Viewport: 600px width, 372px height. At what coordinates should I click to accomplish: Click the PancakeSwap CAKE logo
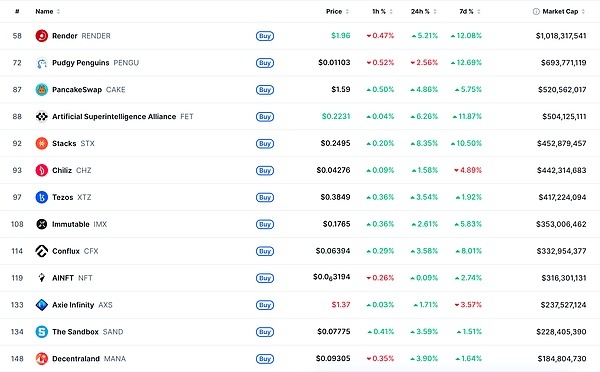(42, 90)
